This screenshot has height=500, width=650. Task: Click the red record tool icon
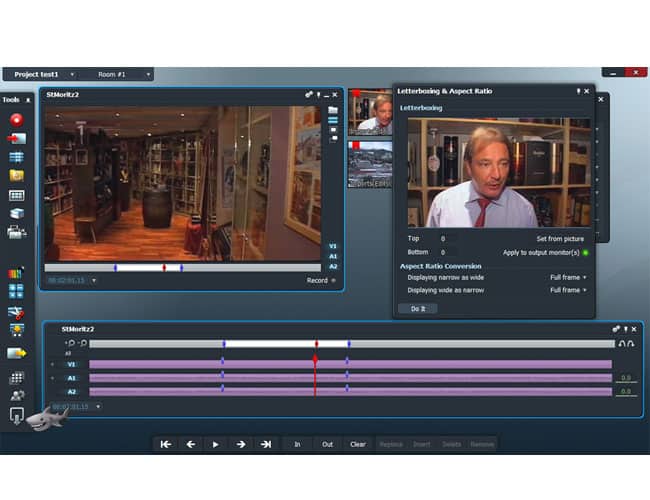[x=16, y=119]
